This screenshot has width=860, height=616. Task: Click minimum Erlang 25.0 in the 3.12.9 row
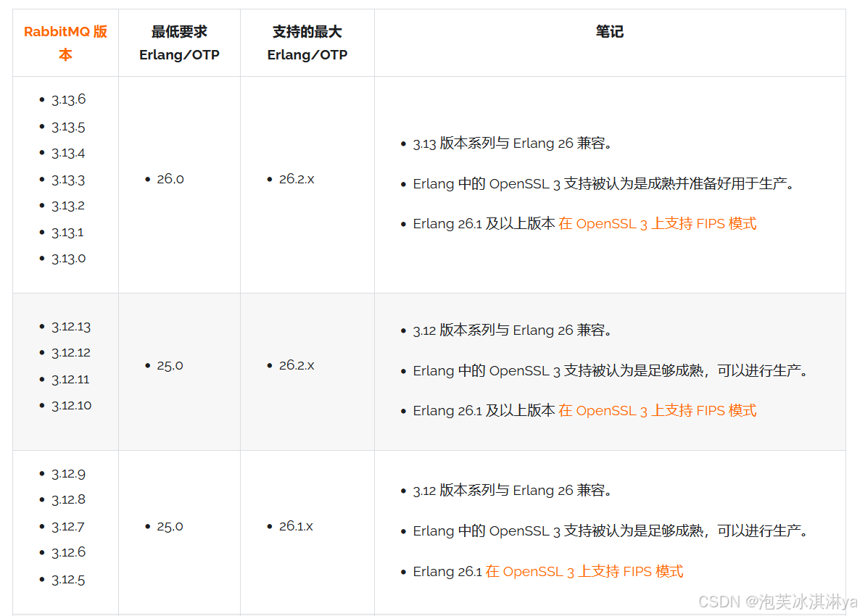170,527
